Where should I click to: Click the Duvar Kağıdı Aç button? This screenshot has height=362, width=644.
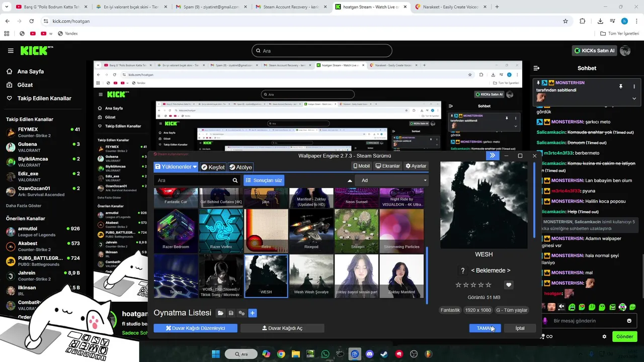282,328
